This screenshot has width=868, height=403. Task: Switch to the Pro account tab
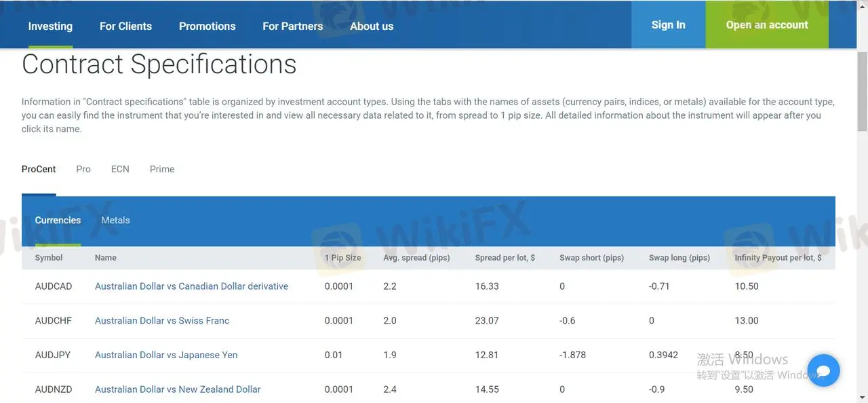pos(83,169)
